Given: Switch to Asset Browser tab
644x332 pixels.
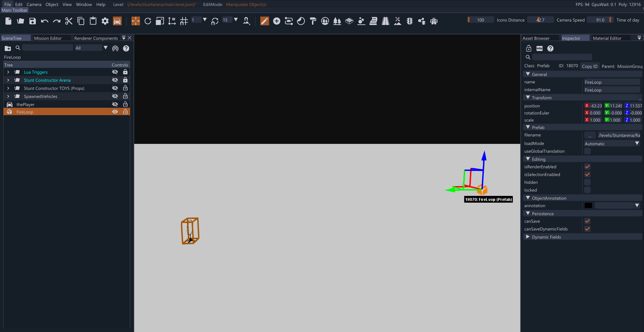Looking at the screenshot, I should pos(536,38).
